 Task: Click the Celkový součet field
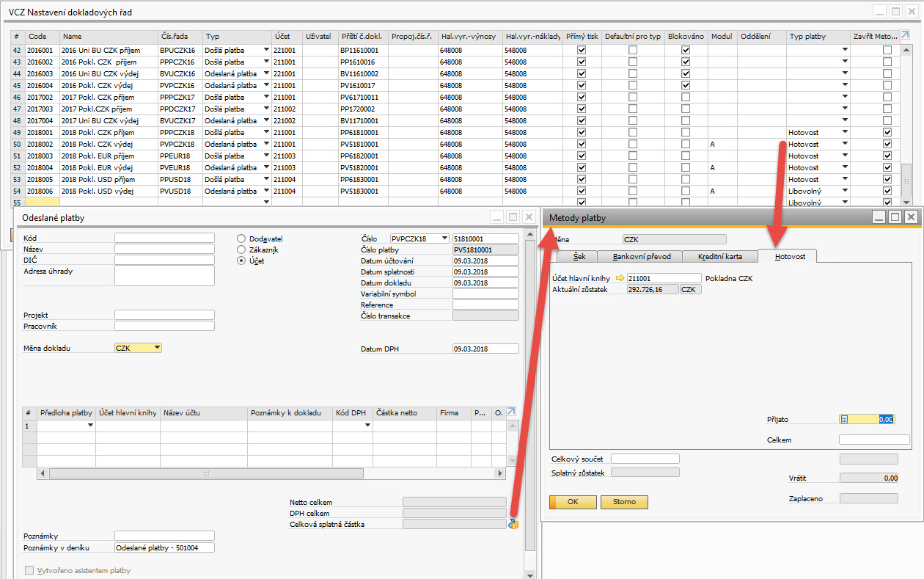[x=645, y=459]
